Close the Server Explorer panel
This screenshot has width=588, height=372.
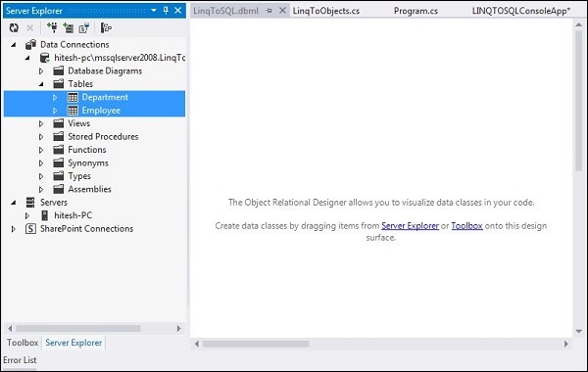coord(178,11)
